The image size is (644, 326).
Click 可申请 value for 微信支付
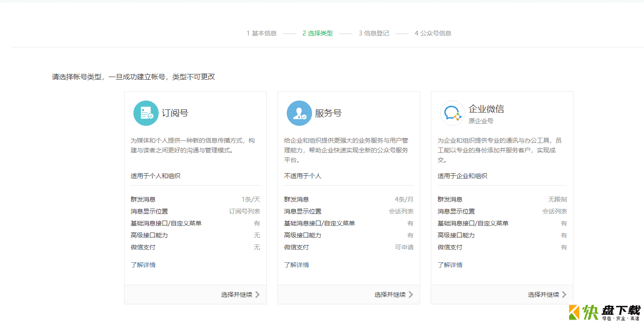pos(404,247)
